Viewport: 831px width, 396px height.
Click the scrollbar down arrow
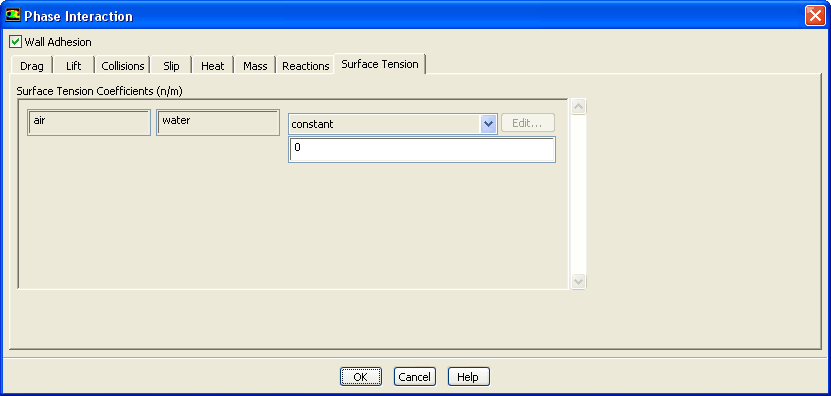click(x=579, y=281)
